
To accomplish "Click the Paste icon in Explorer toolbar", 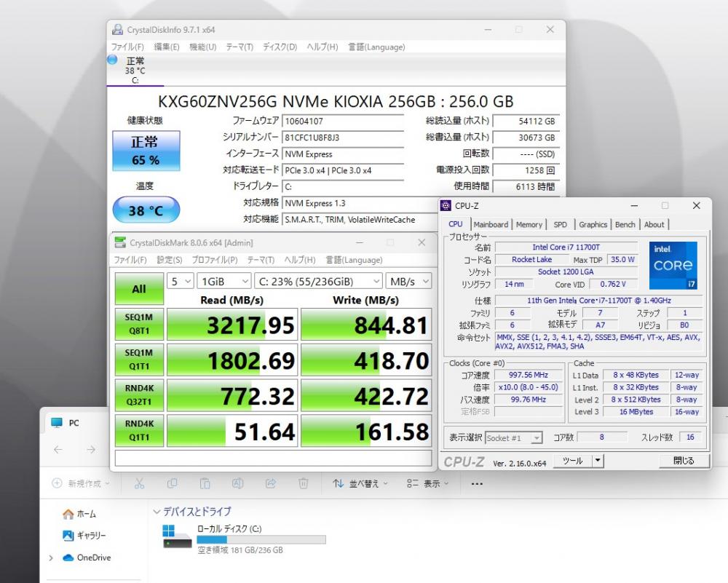I will click(x=205, y=483).
